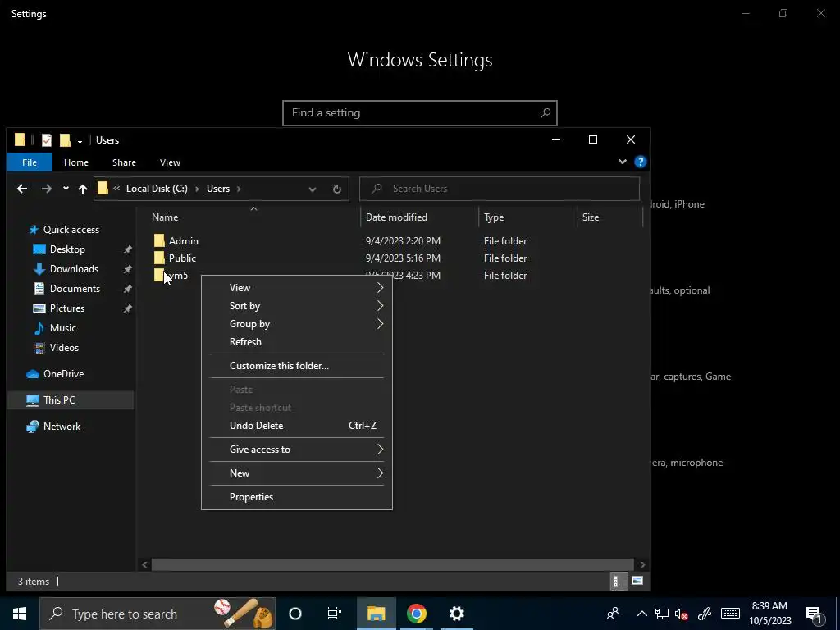Screen dimensions: 840x630
Task: Open the Sort by submenu
Action: (x=297, y=306)
